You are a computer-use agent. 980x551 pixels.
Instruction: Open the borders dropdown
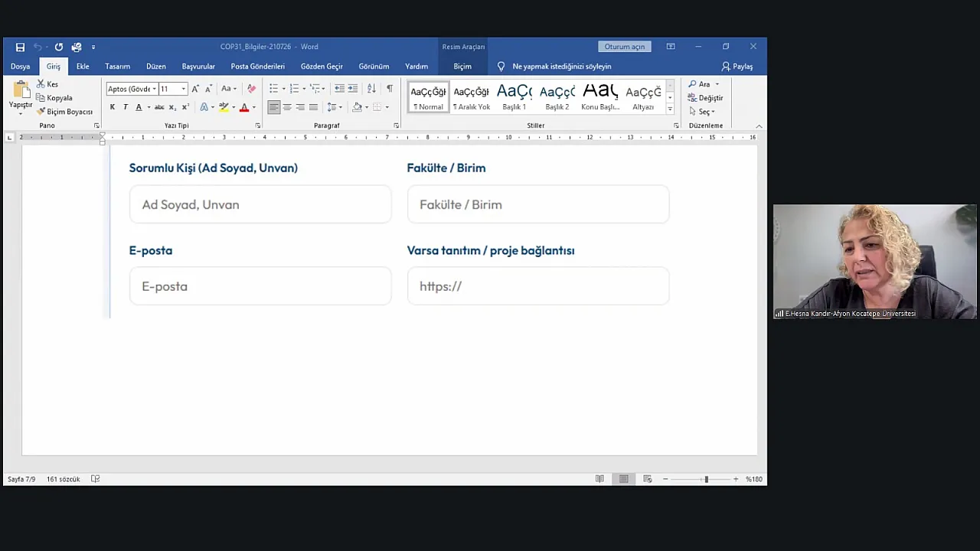click(387, 107)
